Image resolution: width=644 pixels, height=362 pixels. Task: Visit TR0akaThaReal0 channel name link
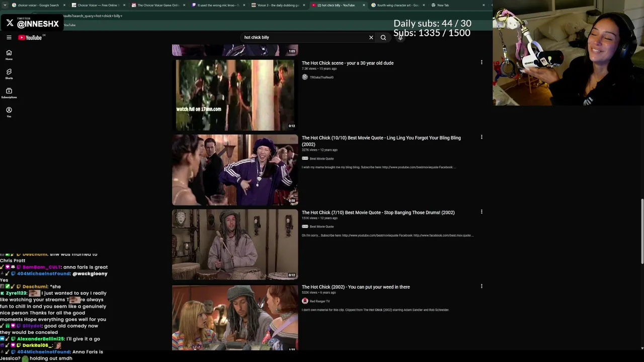pos(321,77)
